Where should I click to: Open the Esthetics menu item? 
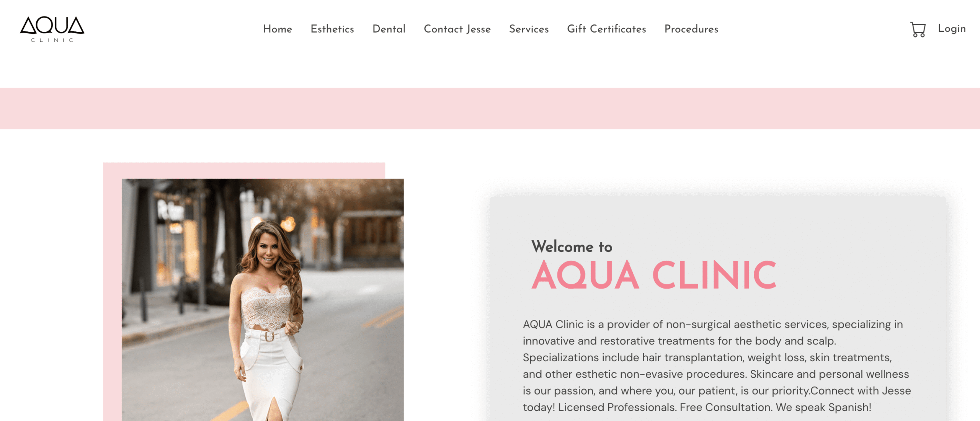332,29
